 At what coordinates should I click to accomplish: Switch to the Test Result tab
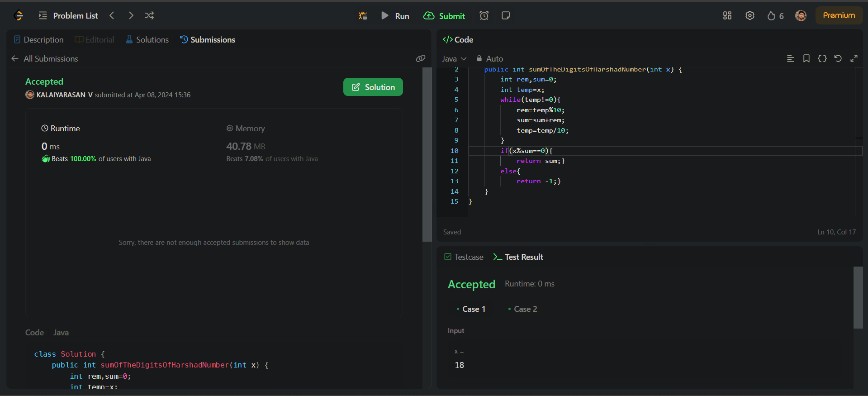click(x=518, y=257)
